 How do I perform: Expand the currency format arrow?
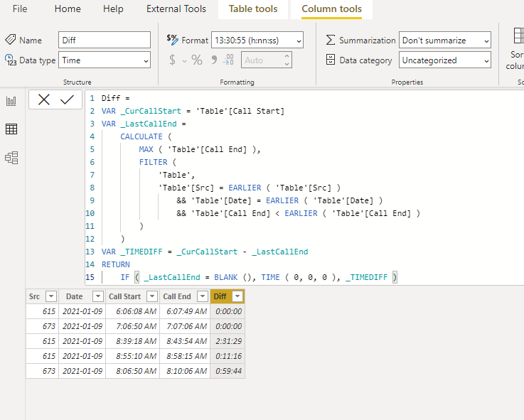click(x=184, y=61)
